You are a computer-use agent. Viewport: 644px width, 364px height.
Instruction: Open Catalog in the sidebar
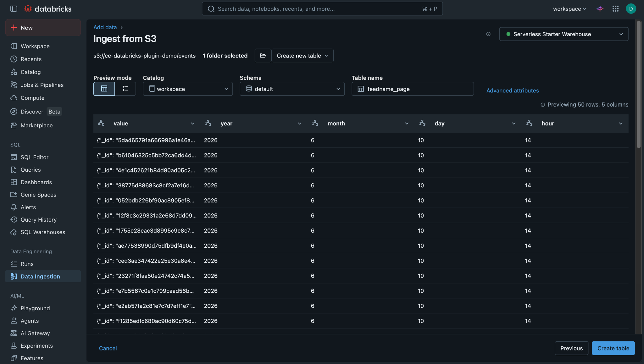pyautogui.click(x=43, y=72)
